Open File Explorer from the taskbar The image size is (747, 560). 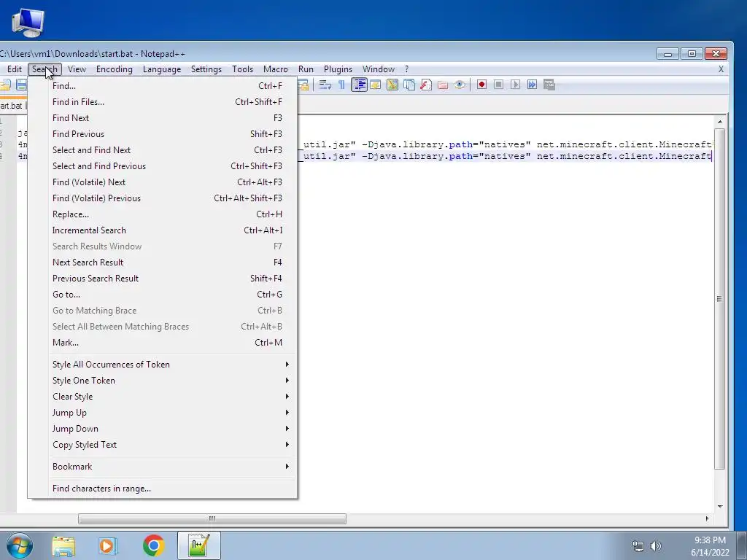point(63,545)
